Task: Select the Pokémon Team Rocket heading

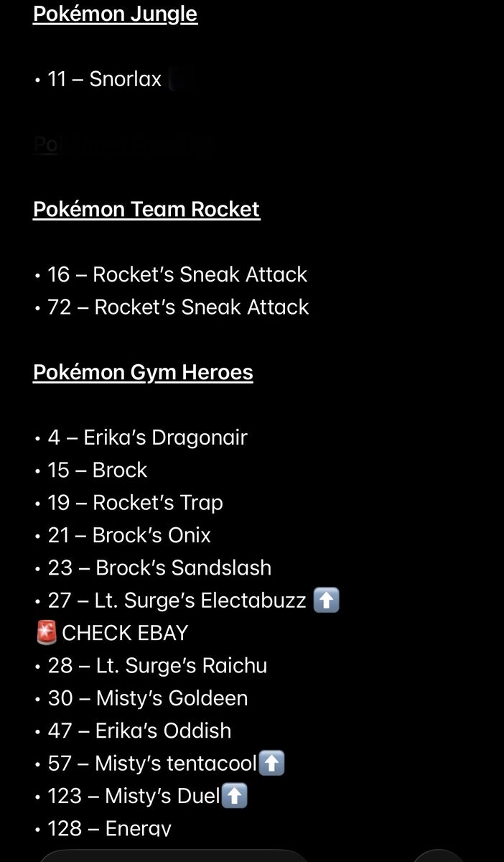Action: point(146,209)
